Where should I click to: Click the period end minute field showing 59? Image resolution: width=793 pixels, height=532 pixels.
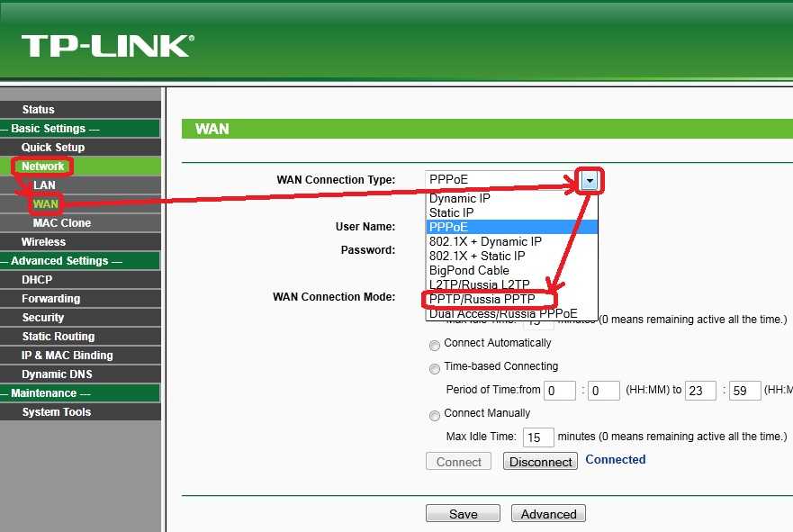(745, 391)
